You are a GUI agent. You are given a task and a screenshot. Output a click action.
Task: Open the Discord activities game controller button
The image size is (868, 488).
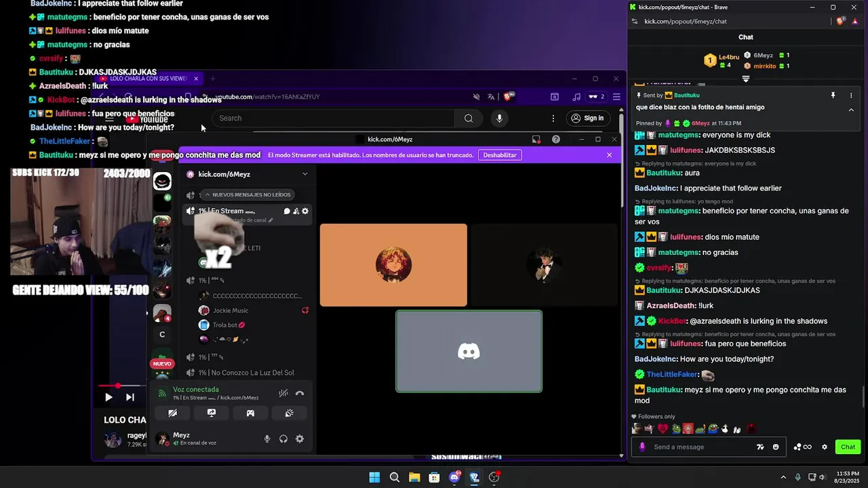coord(250,413)
